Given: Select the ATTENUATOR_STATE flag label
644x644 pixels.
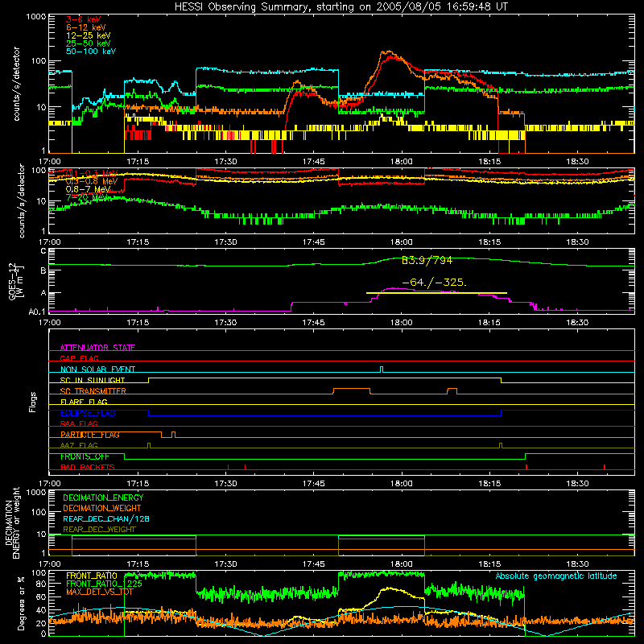Looking at the screenshot, I should point(97,348).
